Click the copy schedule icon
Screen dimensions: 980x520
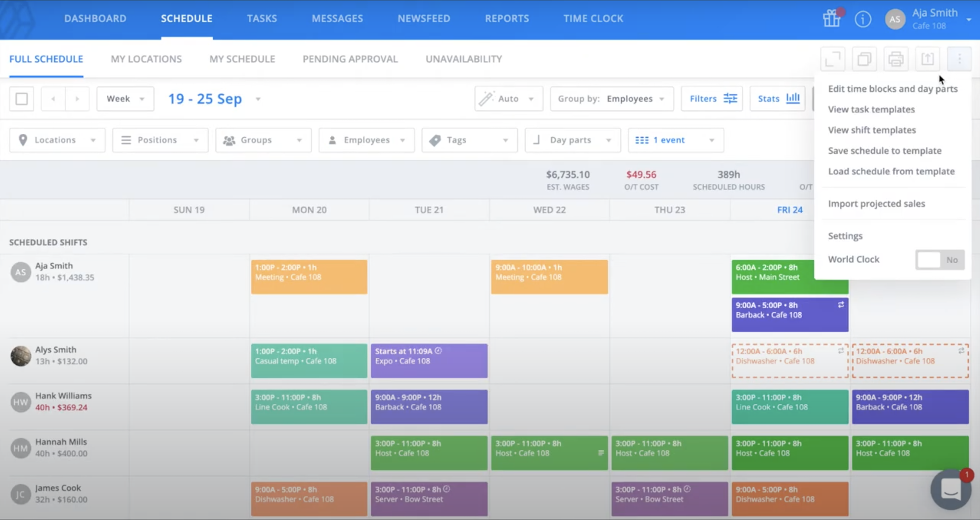point(864,59)
